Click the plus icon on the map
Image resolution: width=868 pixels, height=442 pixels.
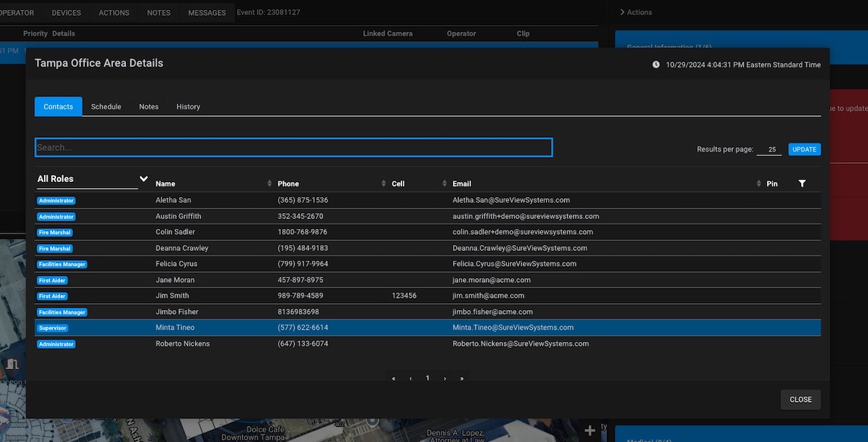pos(590,431)
